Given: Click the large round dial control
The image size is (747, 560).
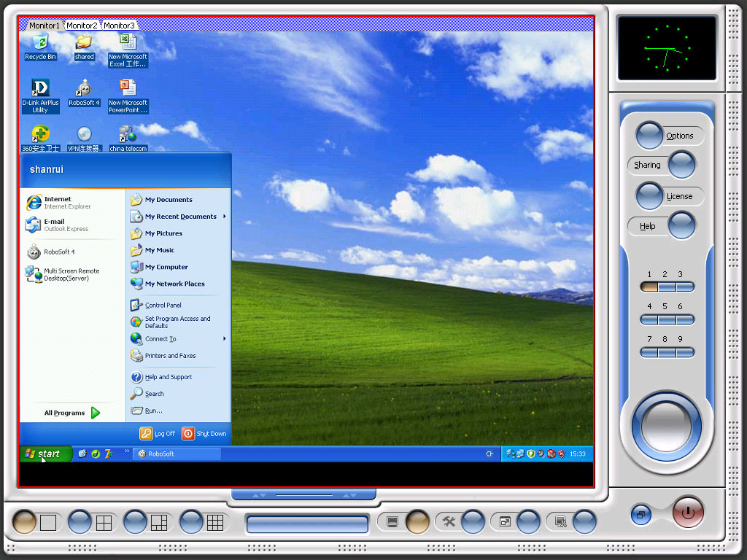Looking at the screenshot, I should tap(667, 426).
